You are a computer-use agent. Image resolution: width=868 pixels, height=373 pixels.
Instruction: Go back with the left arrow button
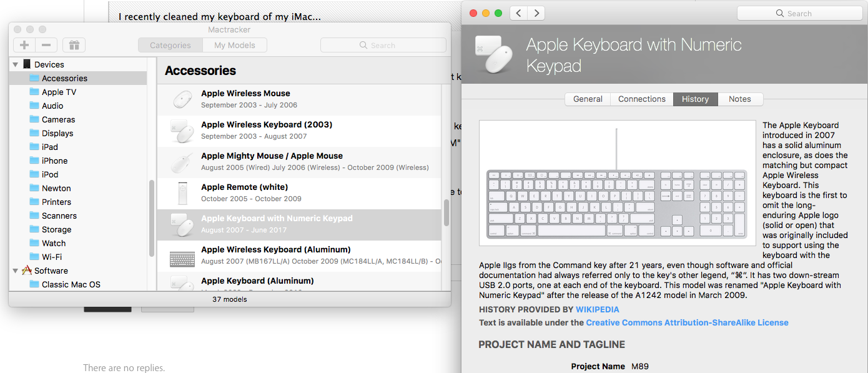(x=519, y=13)
